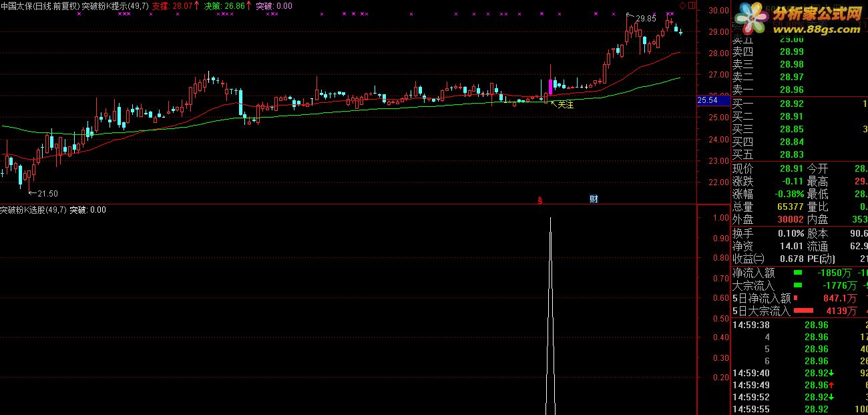This screenshot has width=868, height=415.
Task: Click the 买三 28.85 order row
Action: coord(799,129)
